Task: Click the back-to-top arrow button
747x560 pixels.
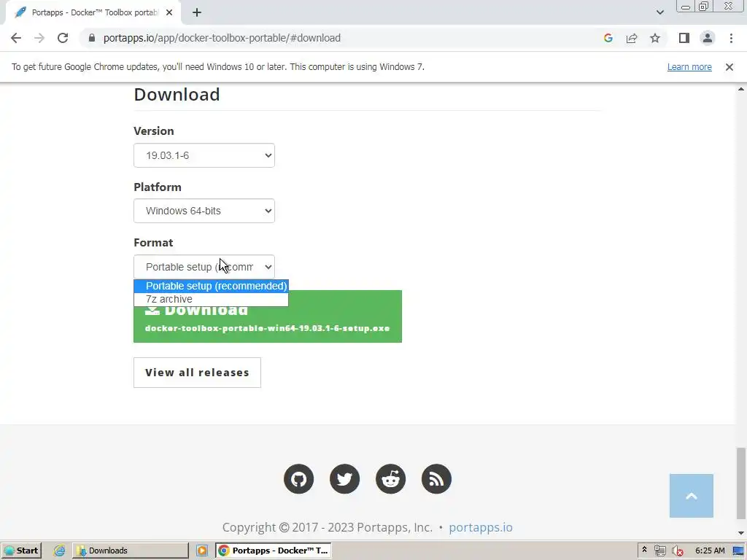Action: (x=692, y=496)
